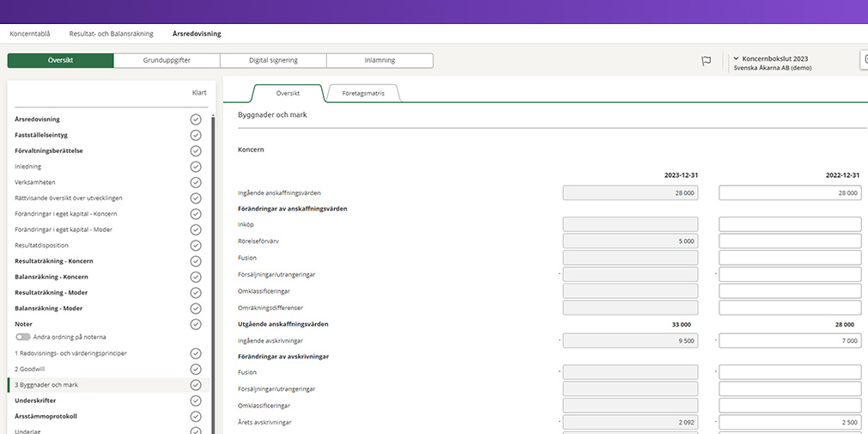Image resolution: width=868 pixels, height=434 pixels.
Task: Click Årets avskrivningar 2023-12-31 field showing 2 092
Action: [630, 422]
